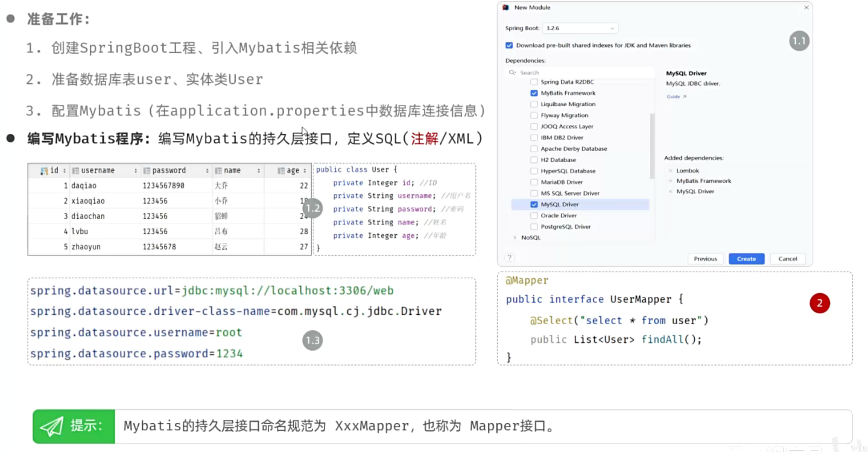The image size is (868, 452).
Task: Click the IntelliJ logo in New Module title bar
Action: 505,7
